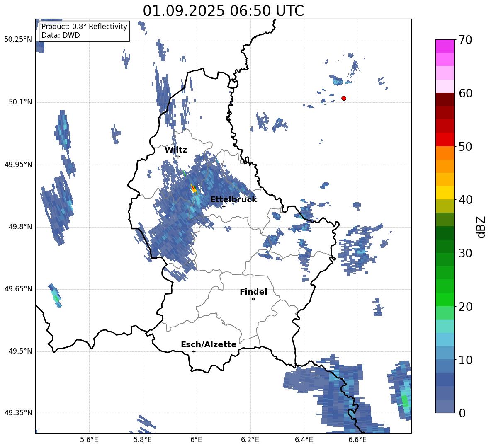Screen dimensions: 491x448
Task: Click the 49.8°N latitude label
Action: coord(20,227)
